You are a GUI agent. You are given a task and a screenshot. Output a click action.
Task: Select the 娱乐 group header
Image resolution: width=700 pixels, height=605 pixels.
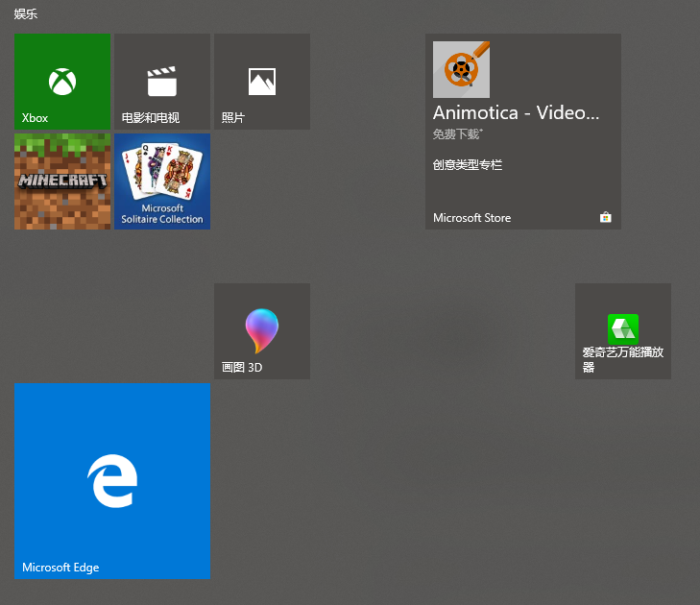(x=26, y=13)
